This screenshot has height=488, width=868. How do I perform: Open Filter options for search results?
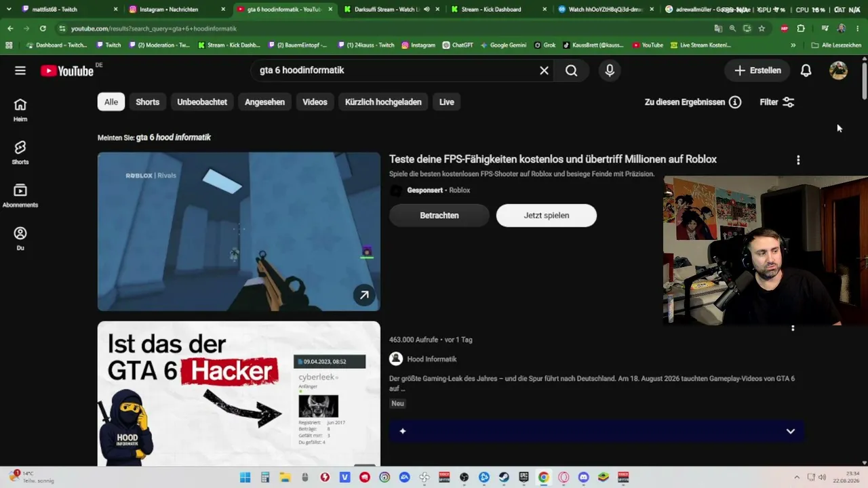(777, 102)
